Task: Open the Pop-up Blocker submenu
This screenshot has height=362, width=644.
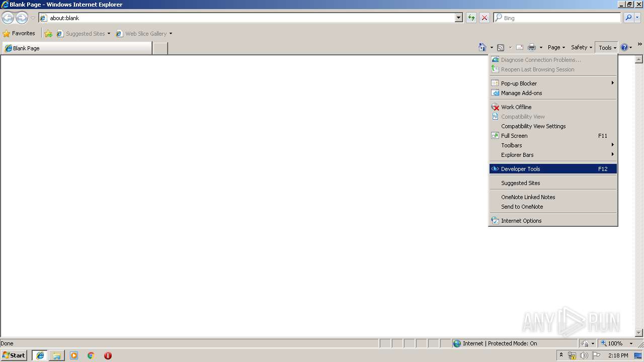Action: tap(553, 83)
